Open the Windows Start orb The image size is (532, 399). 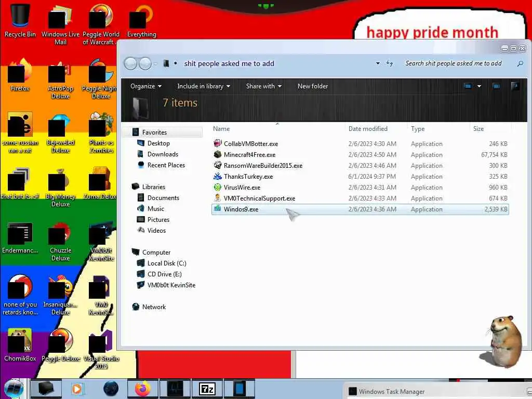[14, 389]
